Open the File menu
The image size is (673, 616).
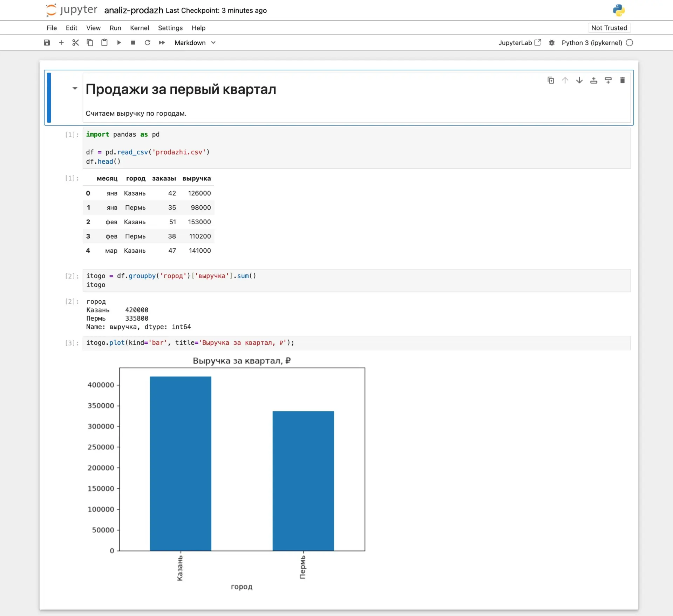(x=52, y=28)
